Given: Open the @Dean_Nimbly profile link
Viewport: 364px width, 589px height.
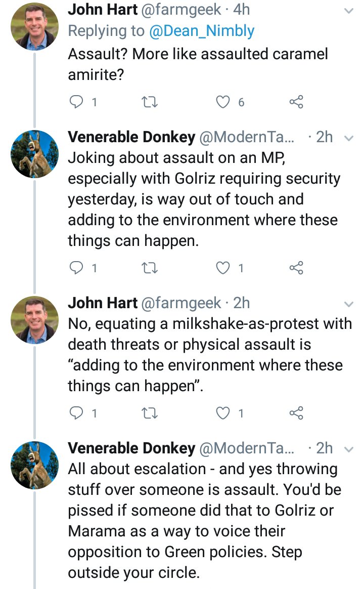Looking at the screenshot, I should click(x=202, y=31).
